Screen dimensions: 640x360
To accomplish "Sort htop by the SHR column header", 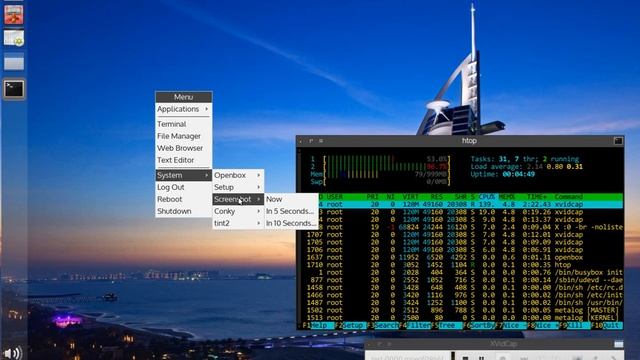I will pos(460,197).
